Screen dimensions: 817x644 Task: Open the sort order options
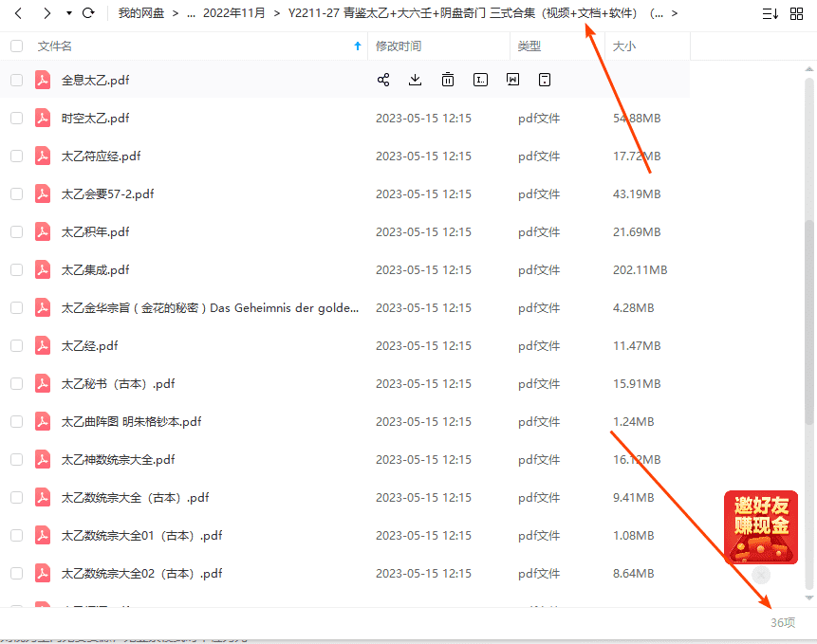[770, 13]
